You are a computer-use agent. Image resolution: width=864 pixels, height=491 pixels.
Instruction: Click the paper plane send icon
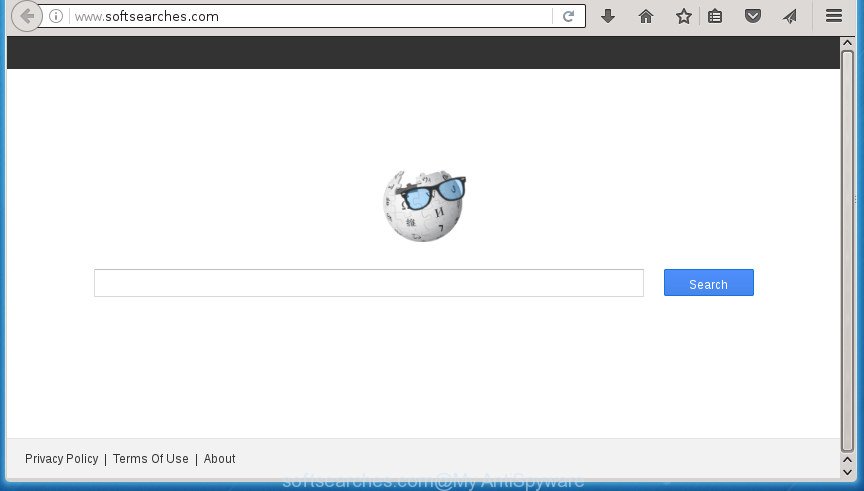[790, 17]
